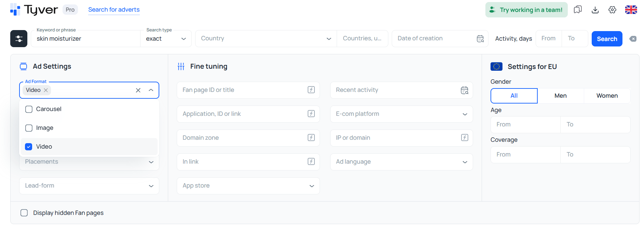
Task: Click function icon in Fan page ID field
Action: [311, 90]
